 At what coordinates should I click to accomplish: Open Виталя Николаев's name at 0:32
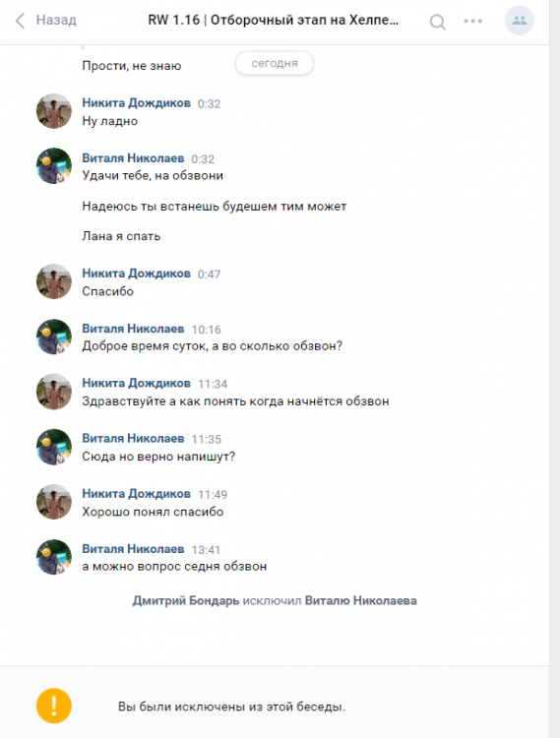tap(133, 157)
